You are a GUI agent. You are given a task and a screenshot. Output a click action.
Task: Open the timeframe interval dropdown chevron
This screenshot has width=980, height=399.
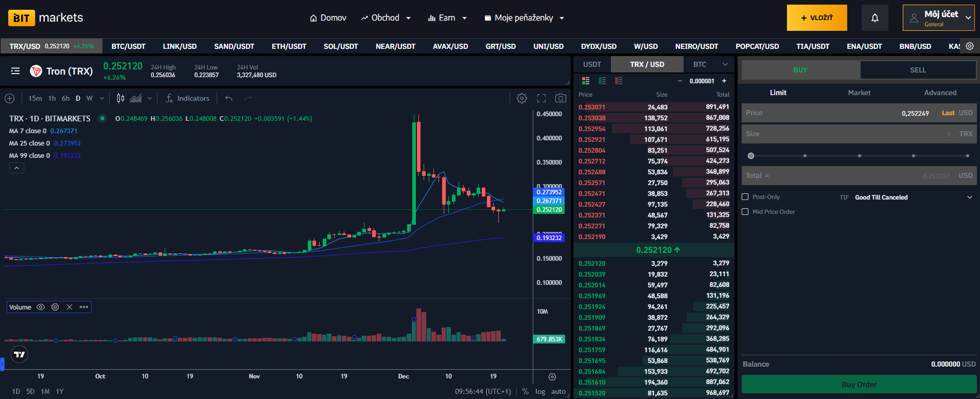[x=102, y=98]
